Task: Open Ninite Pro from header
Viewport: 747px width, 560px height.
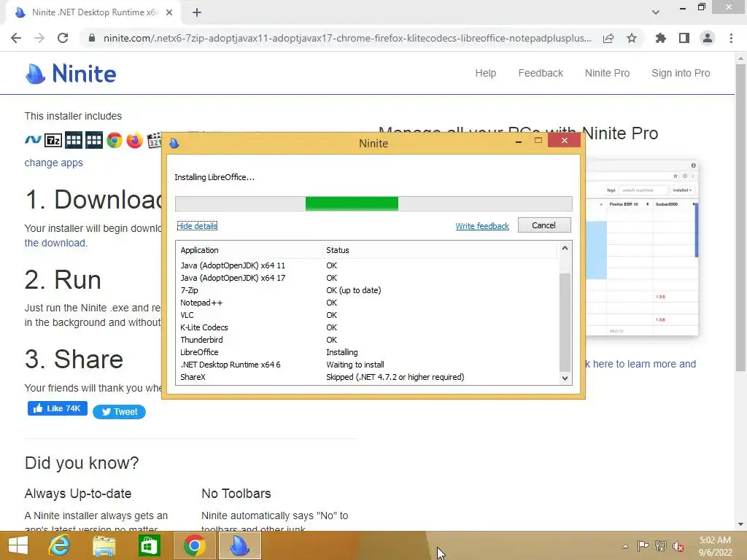Action: click(x=607, y=73)
